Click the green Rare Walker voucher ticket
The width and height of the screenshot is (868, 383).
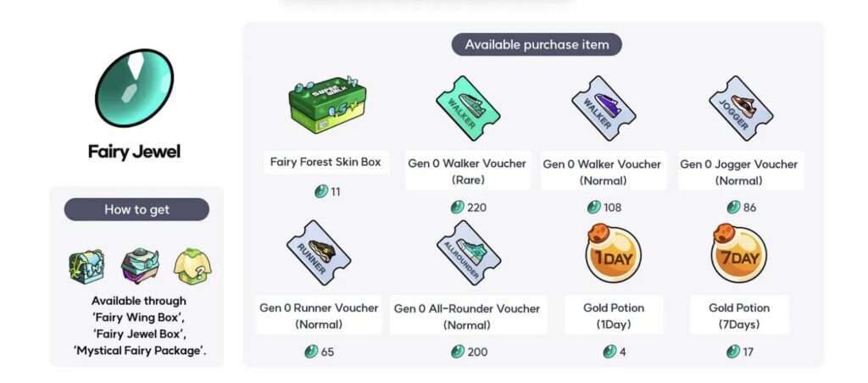coord(468,108)
